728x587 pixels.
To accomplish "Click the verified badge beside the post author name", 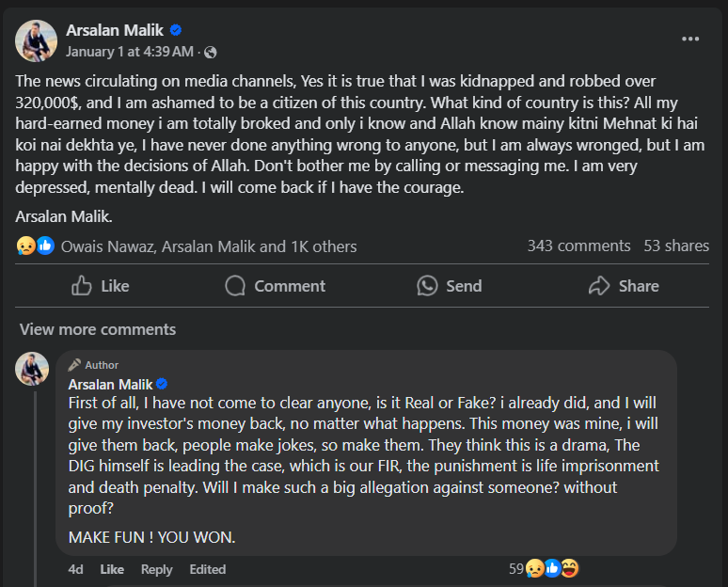I will coord(176,31).
